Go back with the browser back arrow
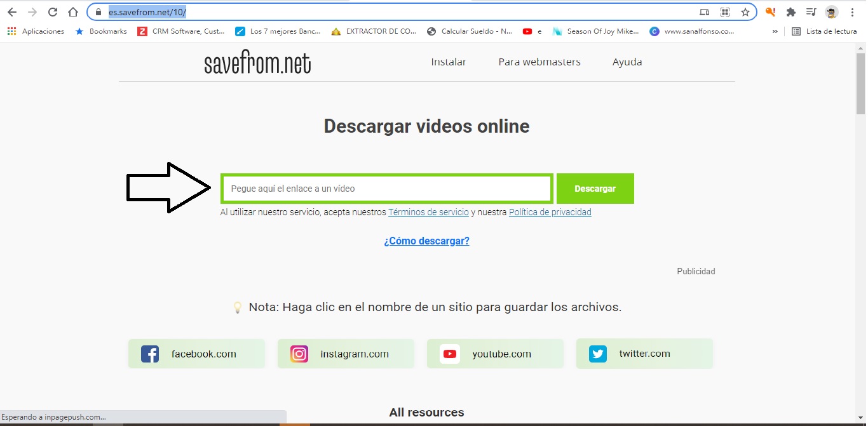868x426 pixels. (12, 12)
